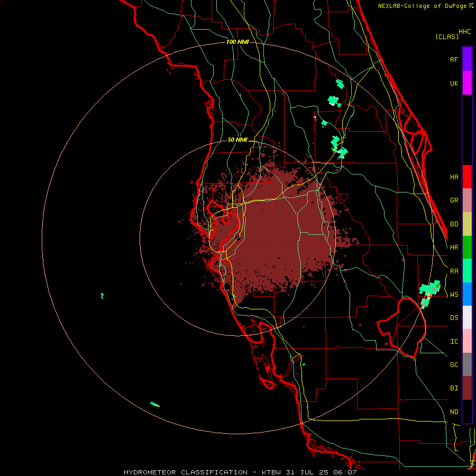Screen dimensions: 476x476
Task: Click the RA legend label
Action: (454, 271)
